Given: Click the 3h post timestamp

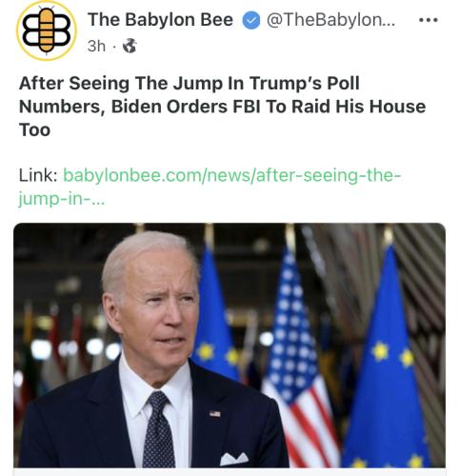Looking at the screenshot, I should [96, 46].
